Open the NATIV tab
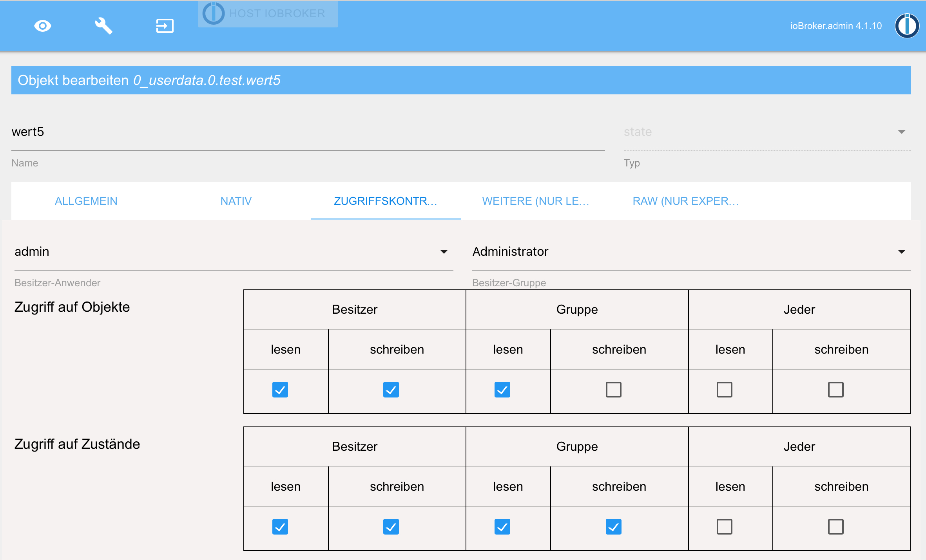The height and width of the screenshot is (560, 926). (236, 201)
